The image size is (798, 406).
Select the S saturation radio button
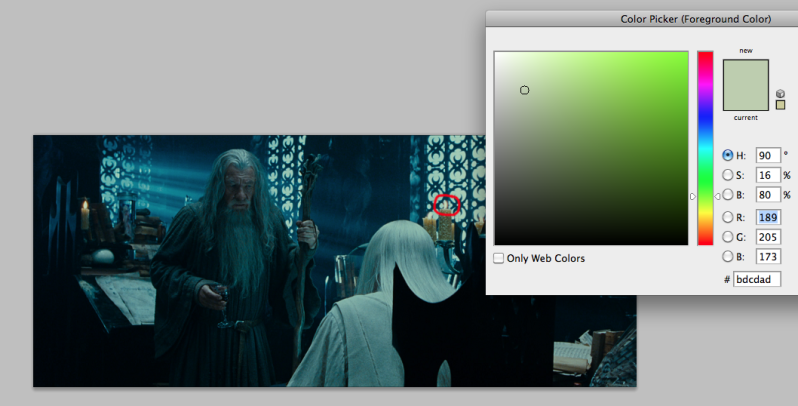(728, 175)
